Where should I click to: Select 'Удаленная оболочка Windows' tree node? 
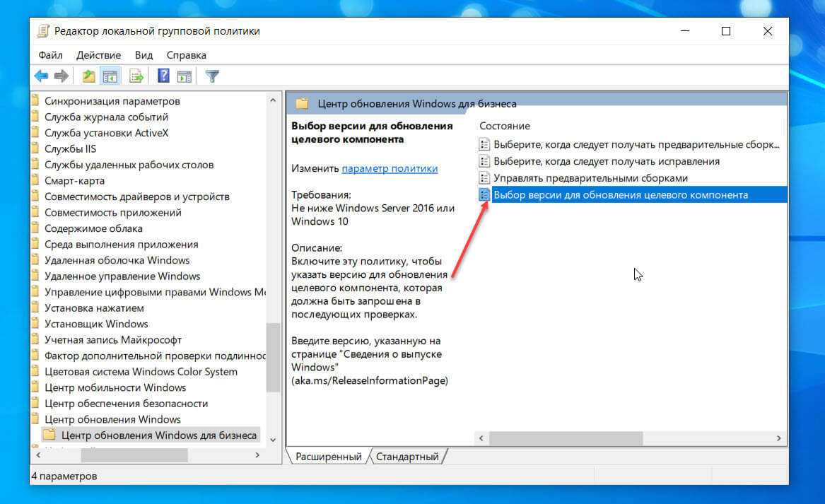coord(117,260)
